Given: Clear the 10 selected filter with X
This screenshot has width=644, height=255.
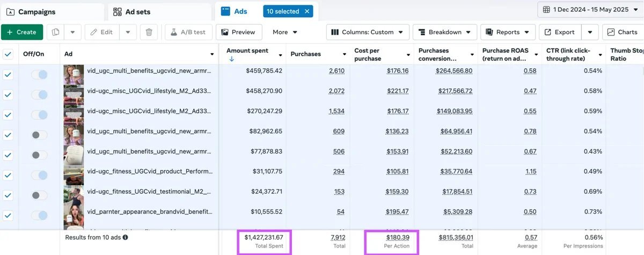Looking at the screenshot, I should 307,11.
